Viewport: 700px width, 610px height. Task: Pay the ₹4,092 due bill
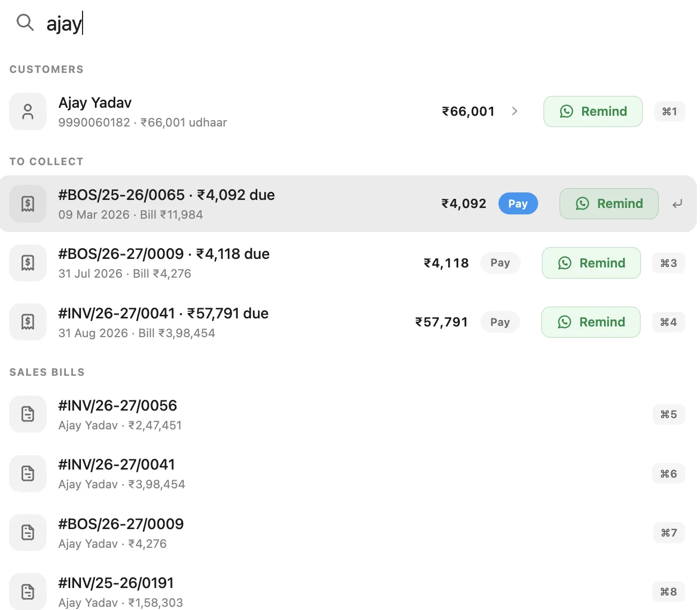518,204
